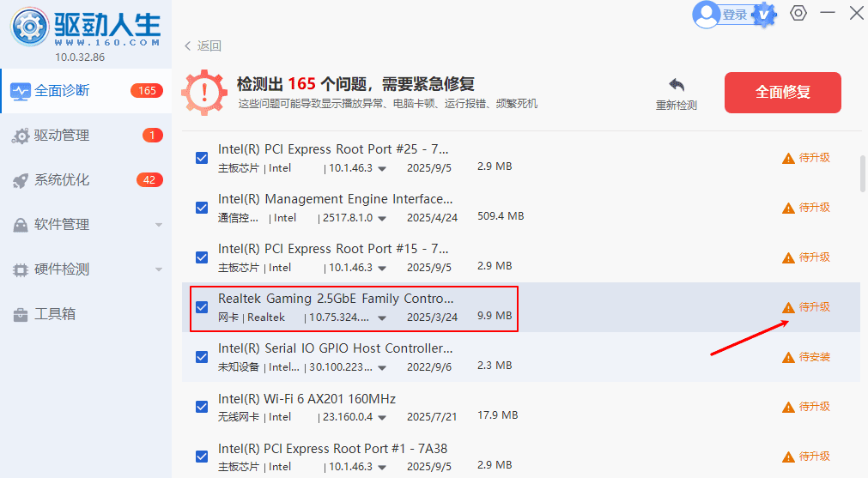
Task: Click the warning triangle of the Root Port #15 row
Action: point(788,258)
